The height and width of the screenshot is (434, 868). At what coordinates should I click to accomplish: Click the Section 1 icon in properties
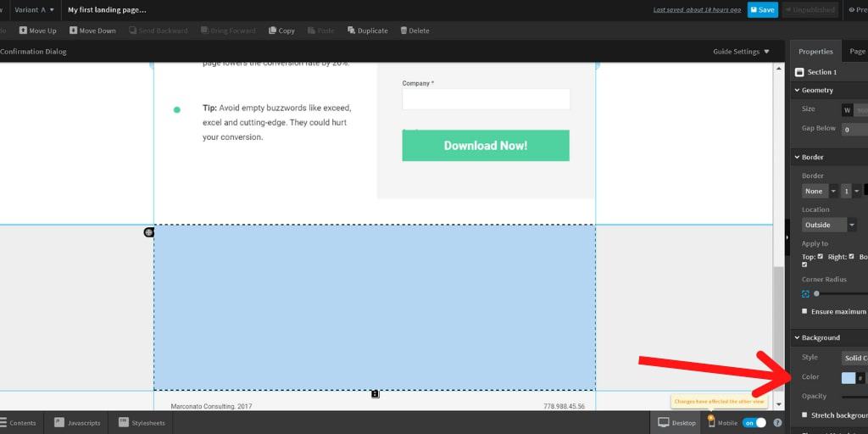click(x=798, y=72)
